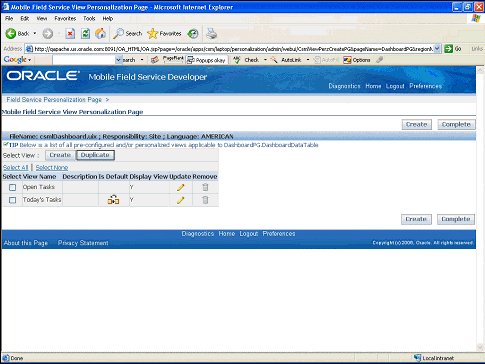Open the Edit menu
485x364 pixels.
point(25,18)
